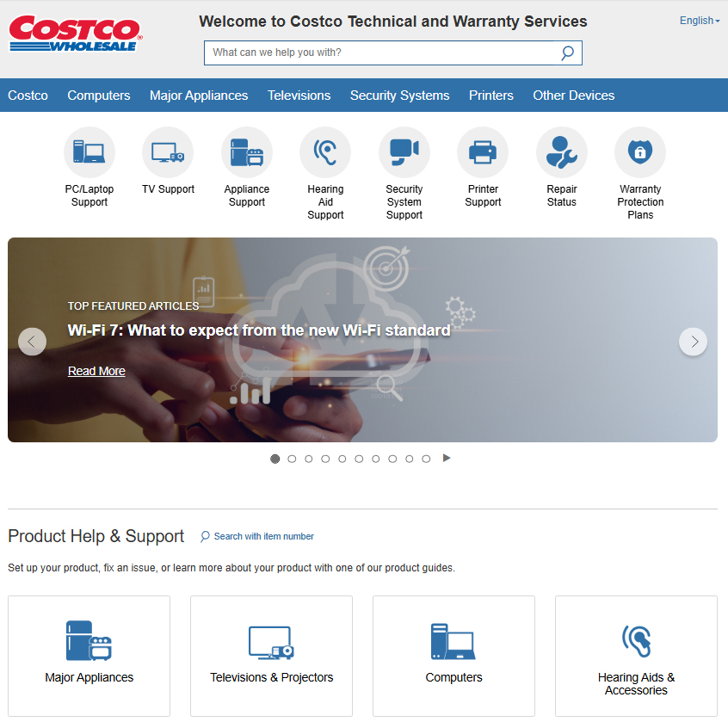Screen dimensions: 728x728
Task: Open Security Systems navigation menu item
Action: (x=399, y=96)
